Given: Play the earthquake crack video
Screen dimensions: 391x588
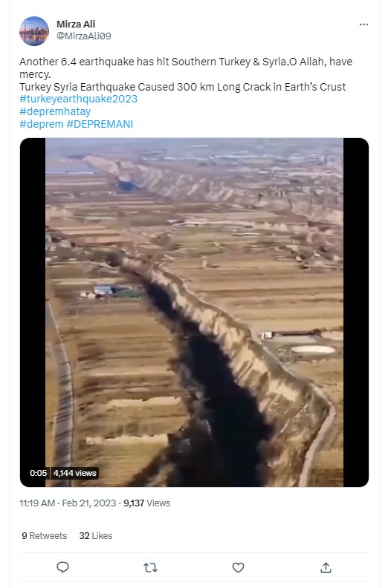Looking at the screenshot, I should 194,313.
